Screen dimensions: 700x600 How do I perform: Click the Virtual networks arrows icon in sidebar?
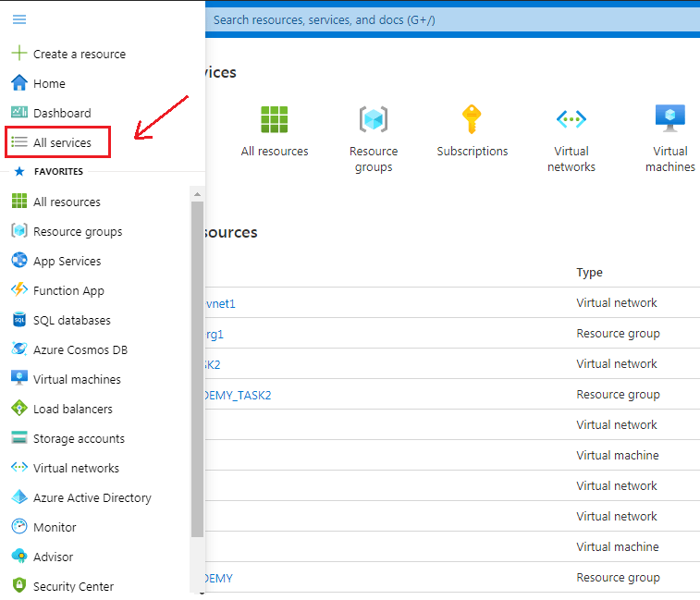[19, 467]
